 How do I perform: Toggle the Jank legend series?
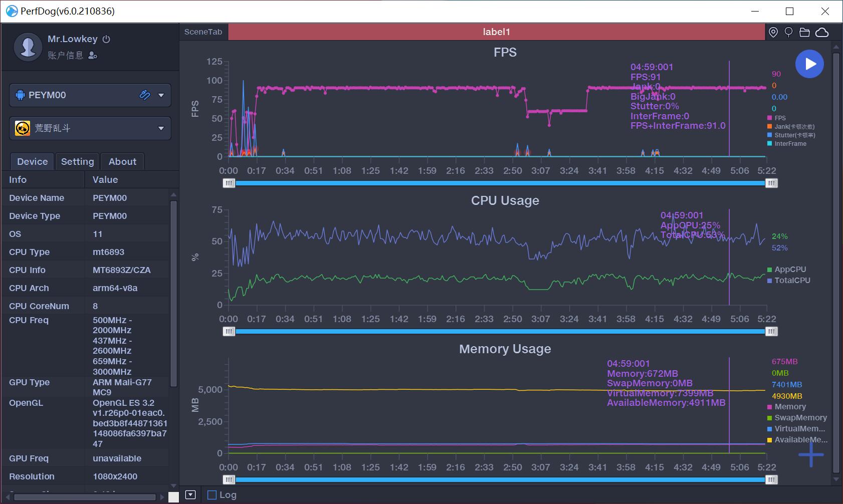[791, 127]
